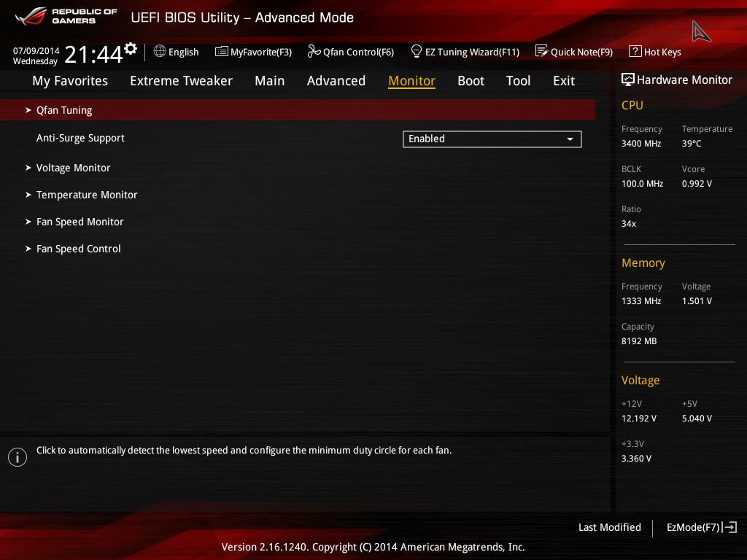The height and width of the screenshot is (560, 747).
Task: Open the Advanced tab
Action: (336, 81)
